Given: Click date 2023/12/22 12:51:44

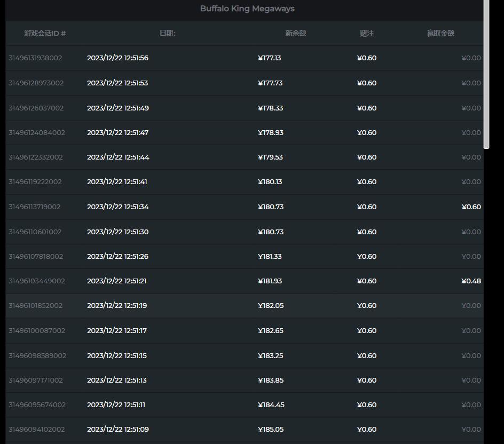Looking at the screenshot, I should (118, 157).
